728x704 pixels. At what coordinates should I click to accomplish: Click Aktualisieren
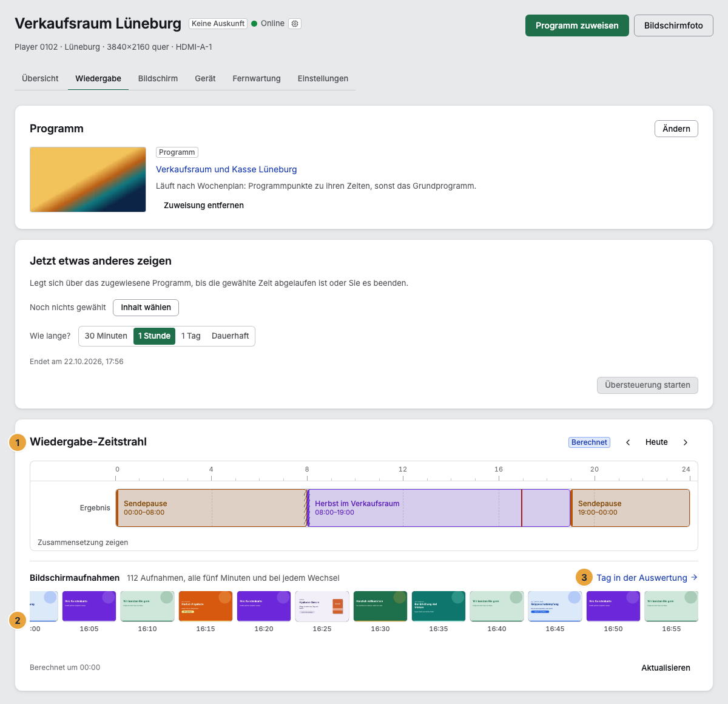pyautogui.click(x=666, y=668)
